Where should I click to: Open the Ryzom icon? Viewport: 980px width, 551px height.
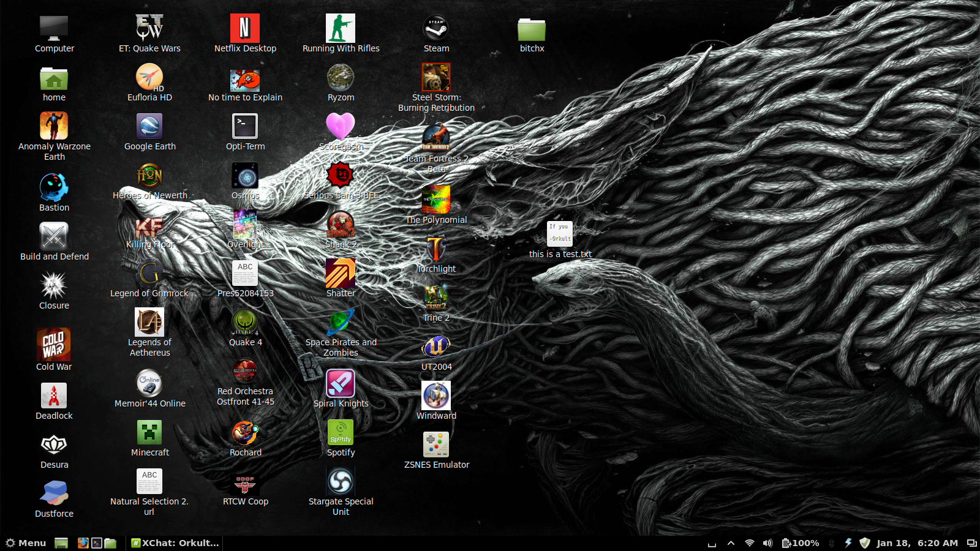coord(341,77)
